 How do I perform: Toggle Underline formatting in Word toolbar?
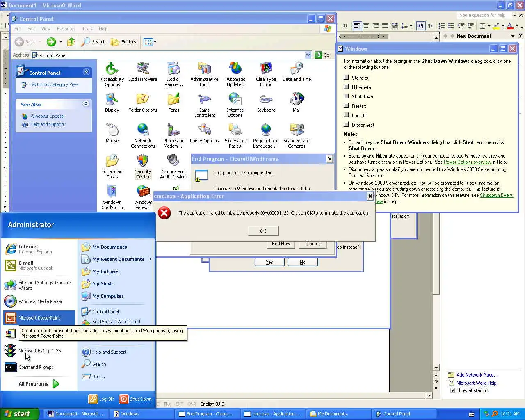coord(345,26)
